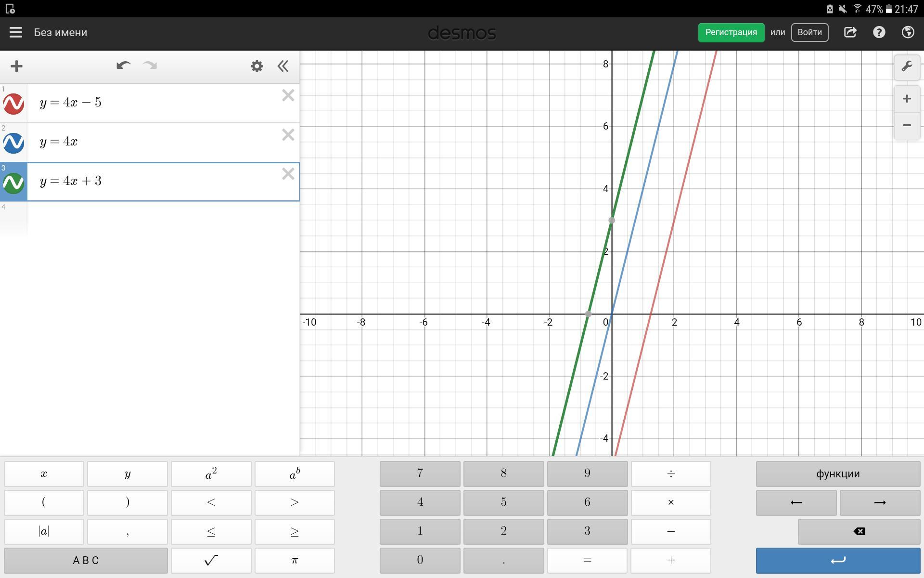Screen dimensions: 924x578
Task: Switch keyboard to ABC letters
Action: (x=86, y=560)
